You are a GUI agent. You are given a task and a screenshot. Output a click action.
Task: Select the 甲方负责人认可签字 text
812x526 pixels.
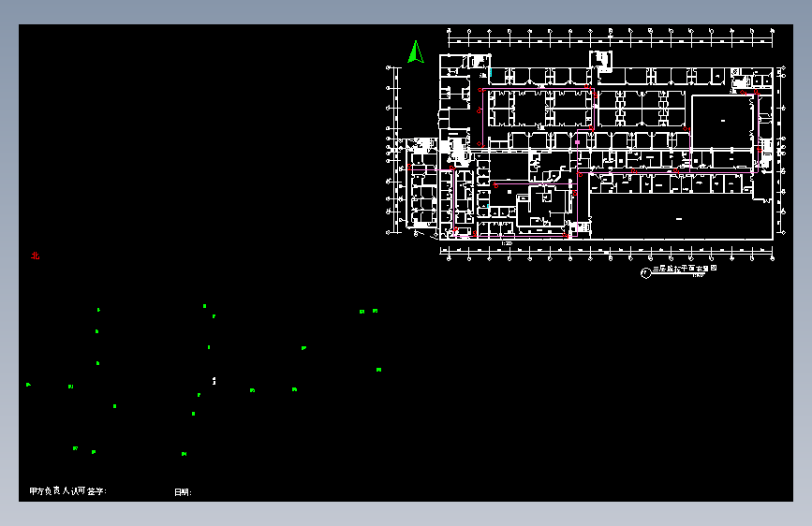[x=67, y=490]
